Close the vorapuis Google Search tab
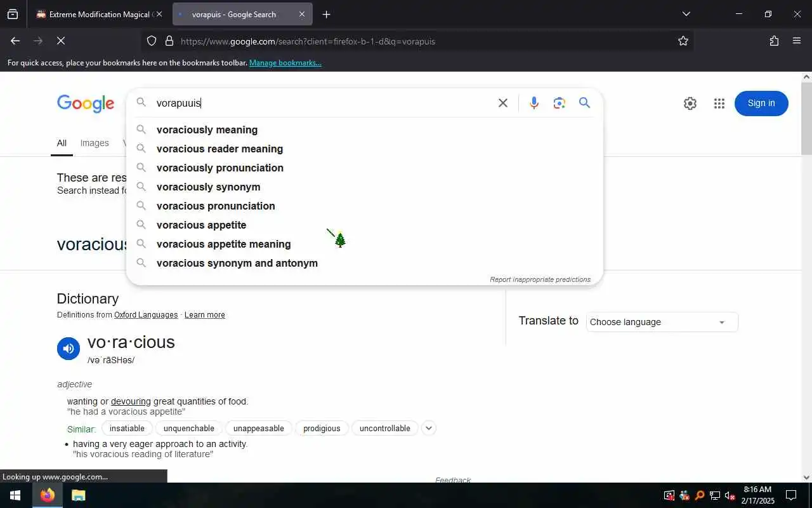The width and height of the screenshot is (812, 508). tap(302, 14)
